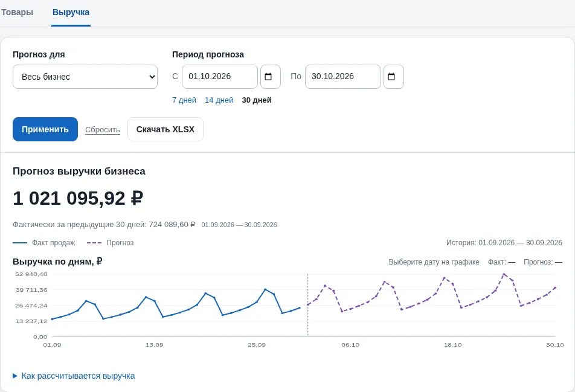Reset filters with Сбросить link

pyautogui.click(x=102, y=130)
